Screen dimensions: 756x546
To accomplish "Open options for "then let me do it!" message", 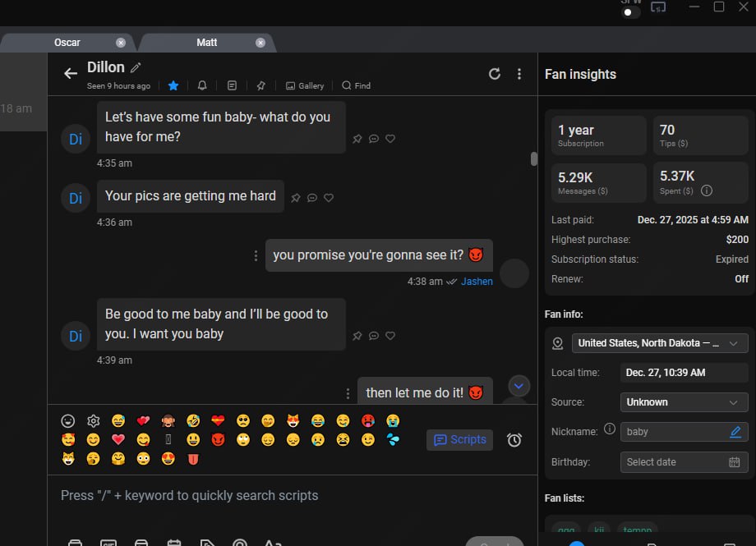I will coord(348,394).
